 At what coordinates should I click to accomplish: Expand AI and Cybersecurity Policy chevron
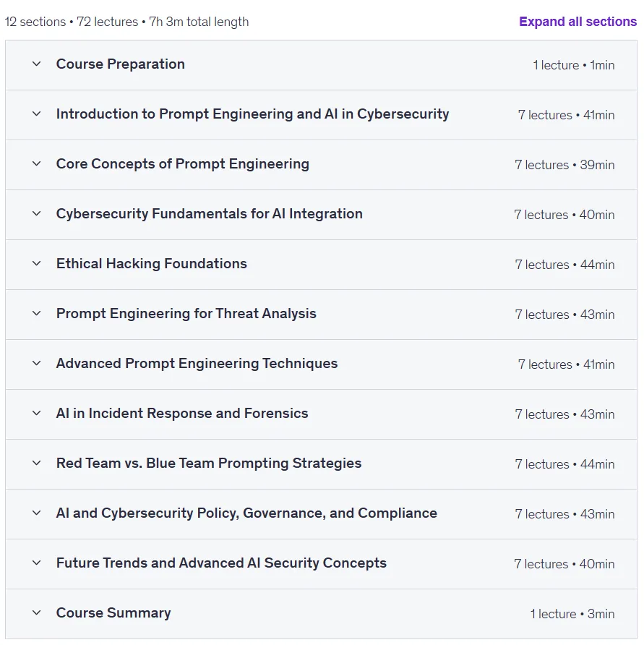tap(37, 513)
